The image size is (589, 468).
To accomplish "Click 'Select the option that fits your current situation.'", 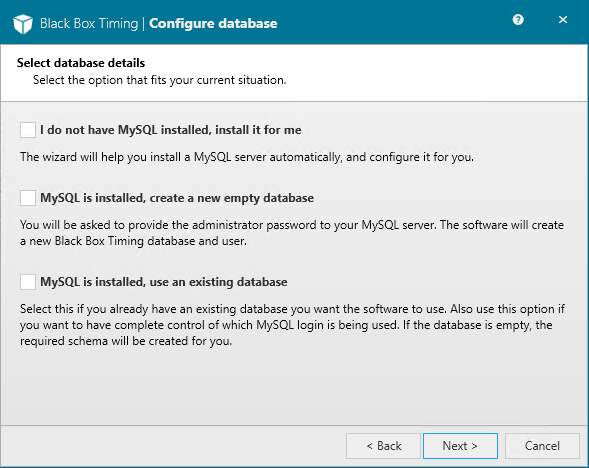I will pos(160,80).
